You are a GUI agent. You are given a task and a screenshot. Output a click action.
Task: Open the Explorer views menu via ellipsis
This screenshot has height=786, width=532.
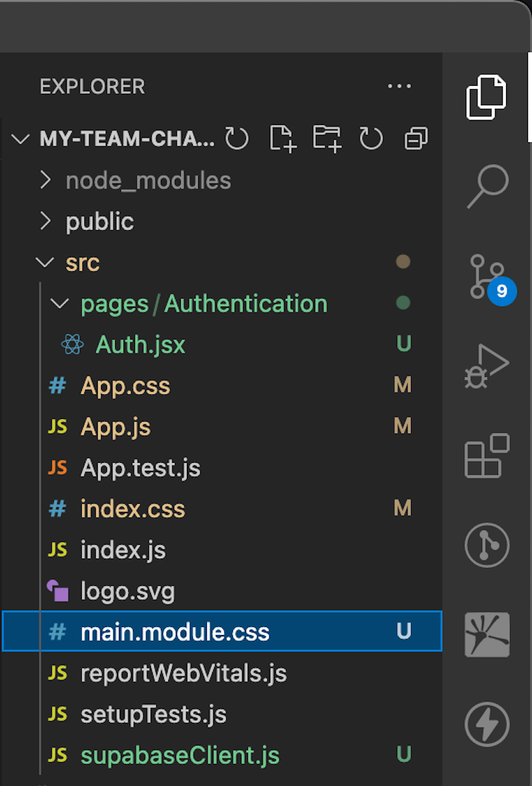[400, 86]
